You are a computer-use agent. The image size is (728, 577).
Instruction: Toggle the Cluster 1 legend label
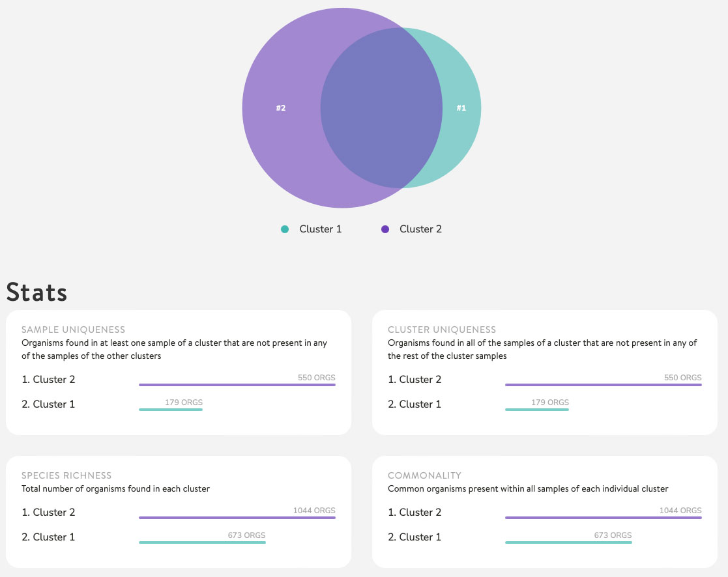320,229
